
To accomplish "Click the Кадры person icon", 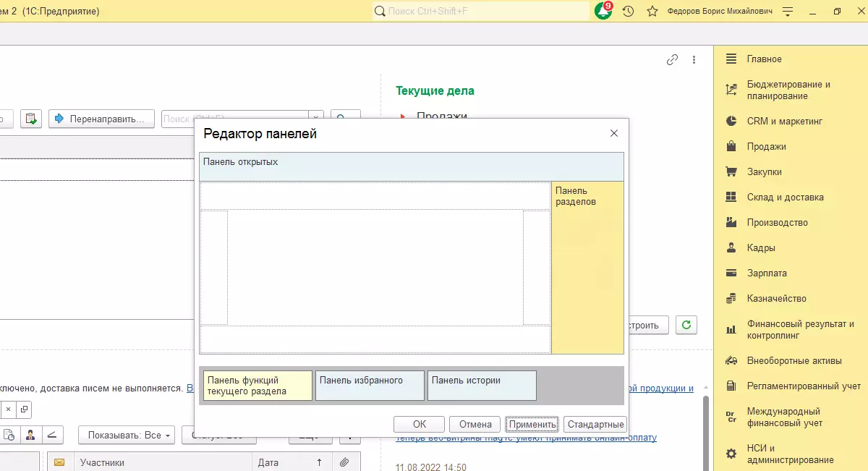I will click(x=731, y=247).
